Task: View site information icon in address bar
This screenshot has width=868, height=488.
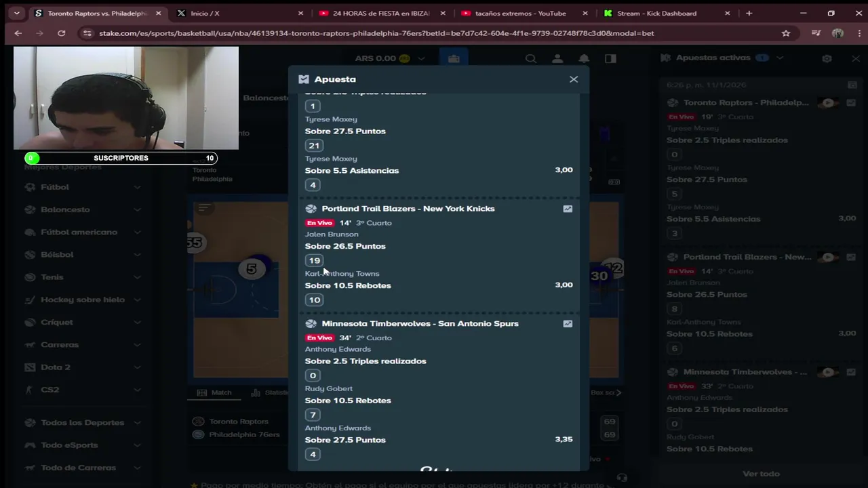Action: (86, 33)
